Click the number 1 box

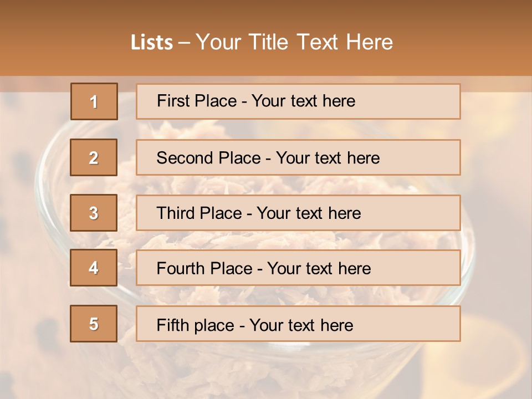[x=94, y=101]
